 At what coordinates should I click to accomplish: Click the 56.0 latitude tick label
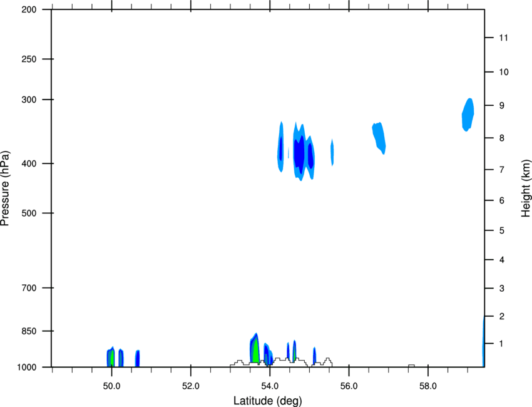pos(349,386)
